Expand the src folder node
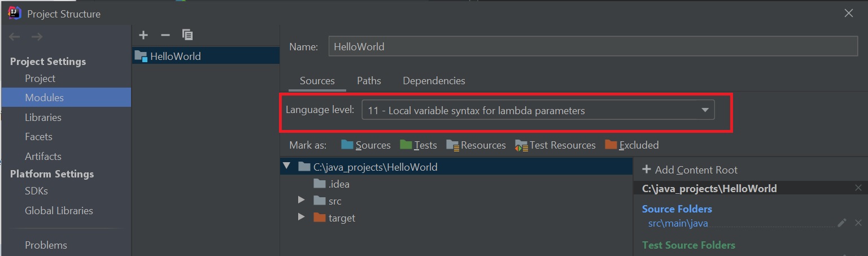Image resolution: width=868 pixels, height=256 pixels. (x=302, y=201)
